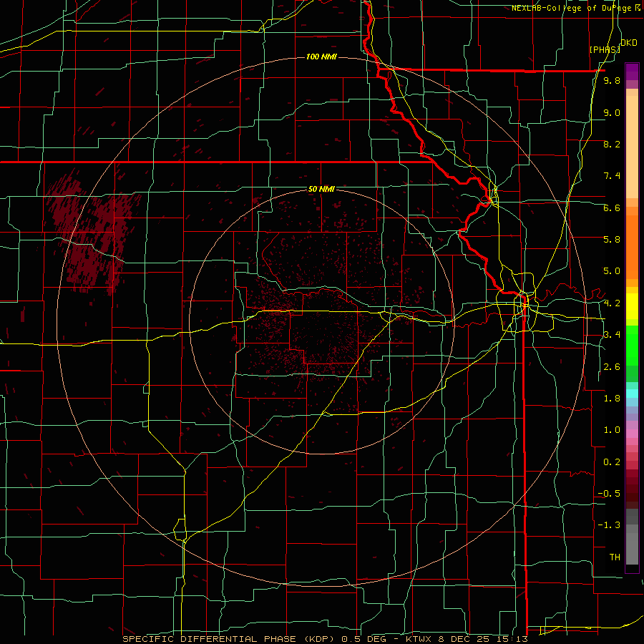Click the 2.6 value on the color scale
The height and width of the screenshot is (644, 644).
pyautogui.click(x=612, y=367)
